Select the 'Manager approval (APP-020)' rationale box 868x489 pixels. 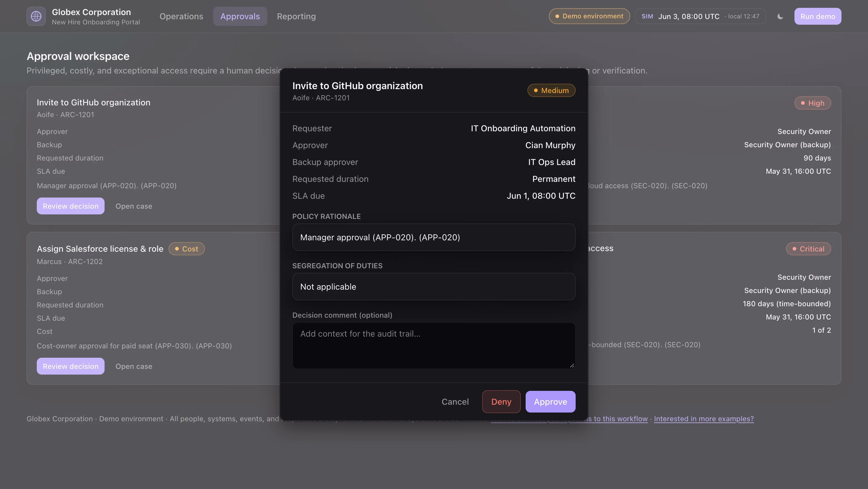434,237
